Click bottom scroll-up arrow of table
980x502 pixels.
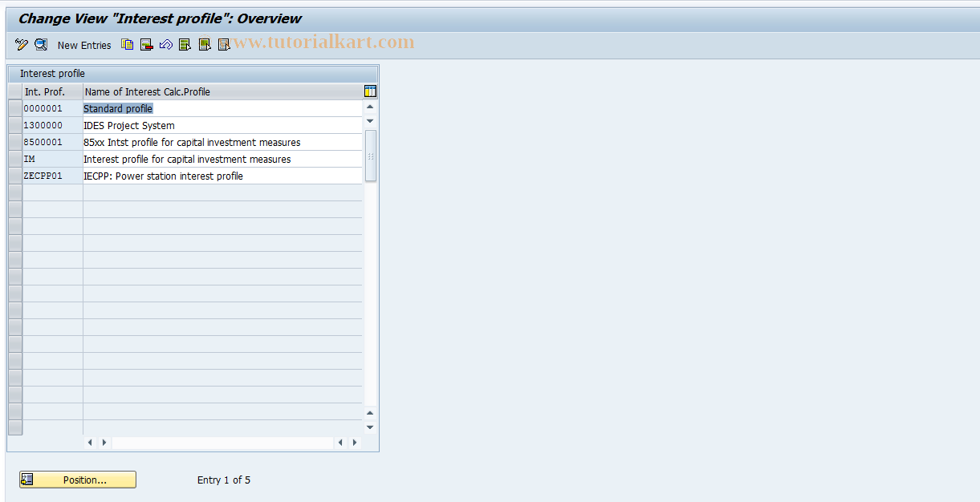click(370, 413)
